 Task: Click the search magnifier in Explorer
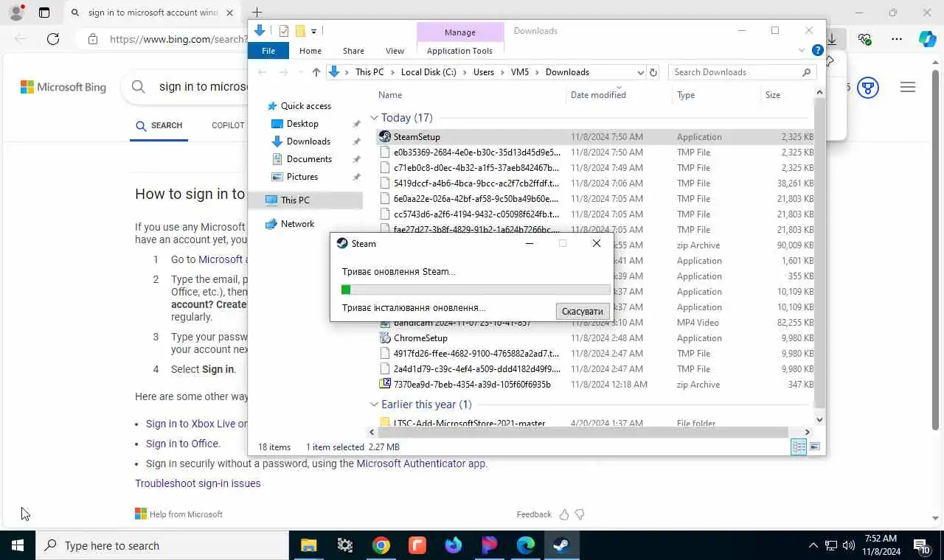tap(806, 72)
